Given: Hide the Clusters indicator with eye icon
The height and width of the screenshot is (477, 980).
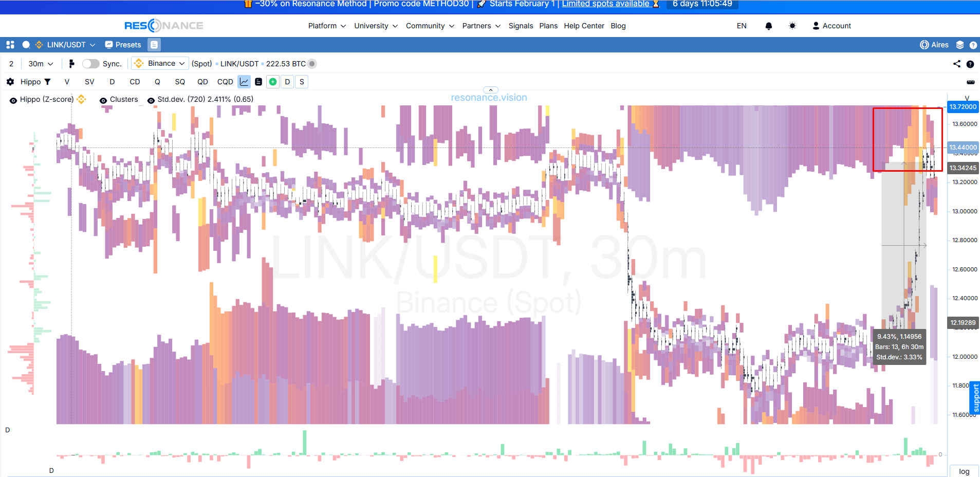Looking at the screenshot, I should [x=103, y=100].
